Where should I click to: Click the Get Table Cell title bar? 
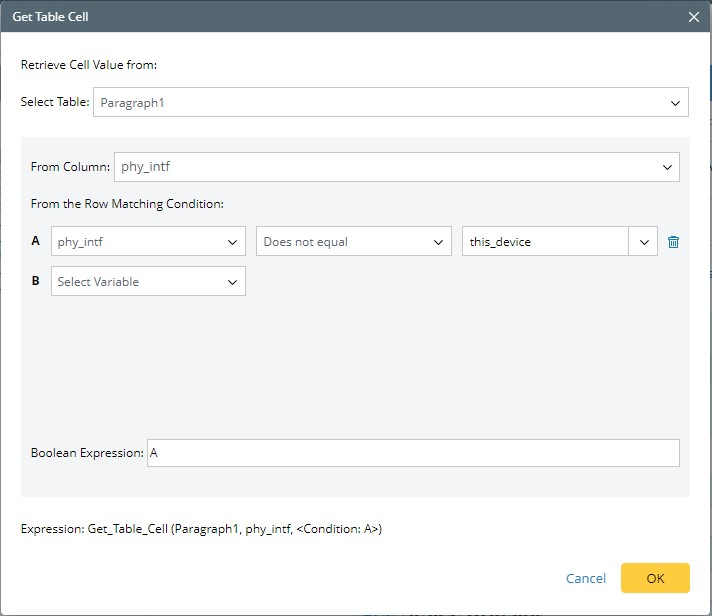(300, 17)
